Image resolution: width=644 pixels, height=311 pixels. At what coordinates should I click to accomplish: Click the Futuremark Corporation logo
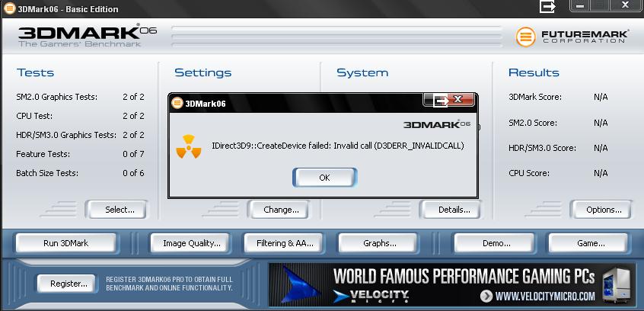(x=572, y=37)
